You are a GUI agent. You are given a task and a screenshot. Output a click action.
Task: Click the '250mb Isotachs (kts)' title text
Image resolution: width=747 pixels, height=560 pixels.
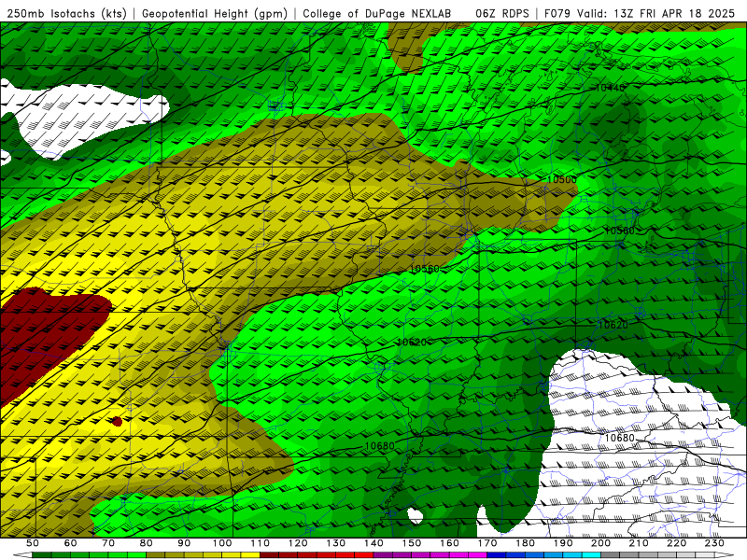click(67, 14)
